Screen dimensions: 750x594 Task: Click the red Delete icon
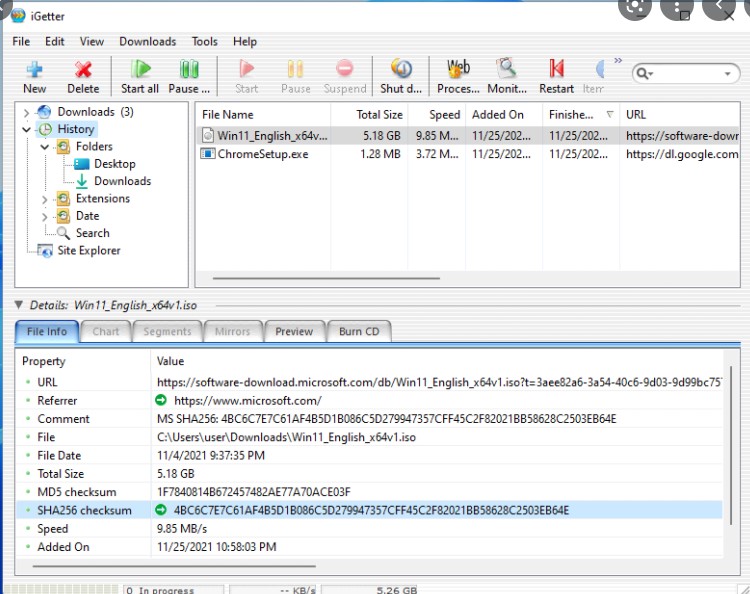(x=83, y=70)
